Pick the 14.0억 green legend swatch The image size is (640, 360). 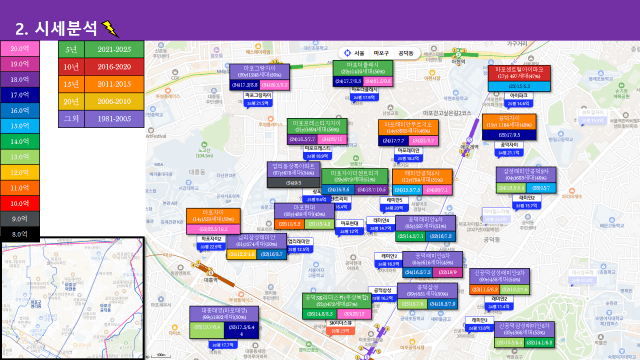20,142
